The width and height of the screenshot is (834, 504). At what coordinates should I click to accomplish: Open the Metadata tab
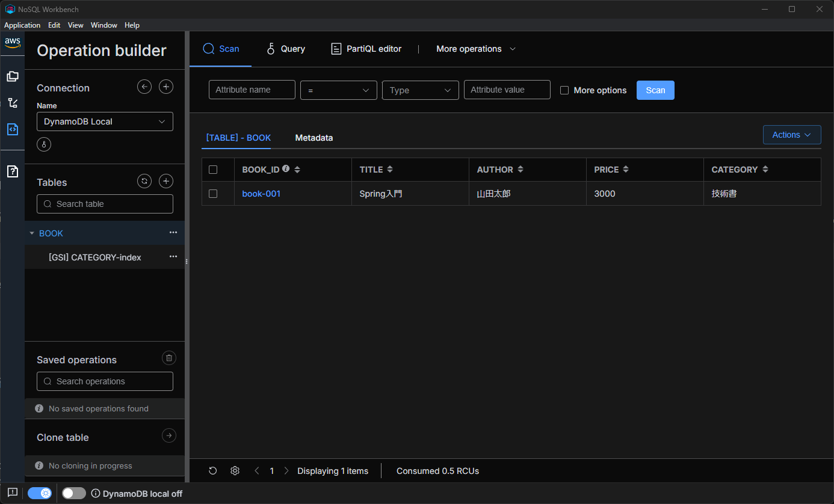click(314, 138)
